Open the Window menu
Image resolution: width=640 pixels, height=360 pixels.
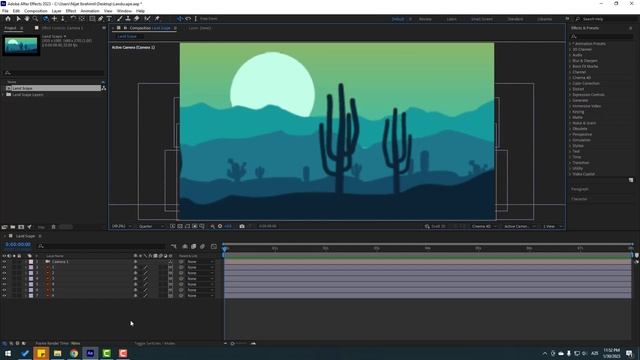pyautogui.click(x=124, y=11)
